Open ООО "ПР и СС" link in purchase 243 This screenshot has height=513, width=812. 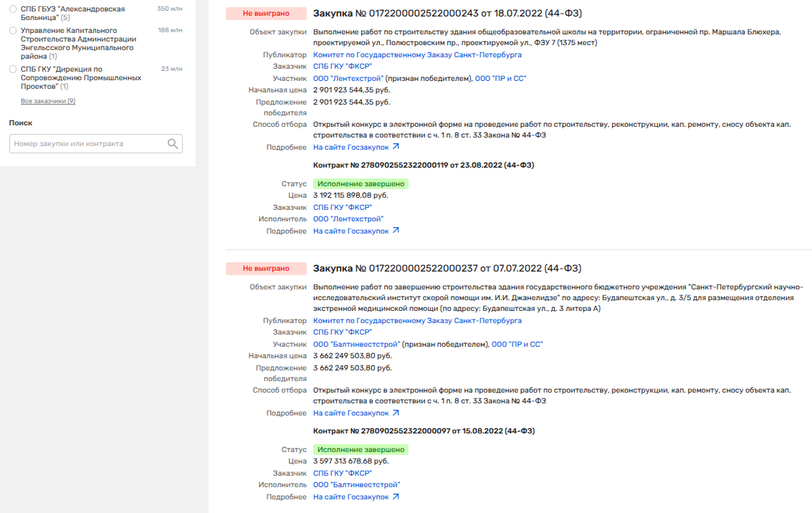point(500,78)
